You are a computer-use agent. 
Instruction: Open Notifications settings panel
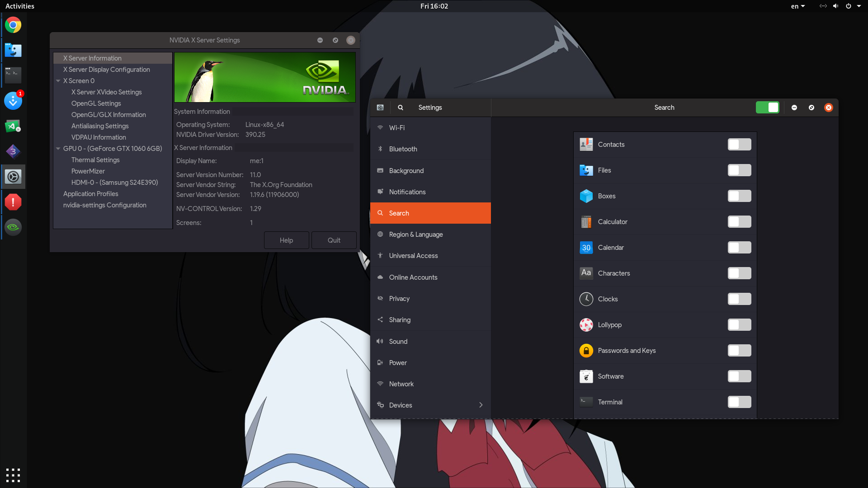[x=430, y=192]
